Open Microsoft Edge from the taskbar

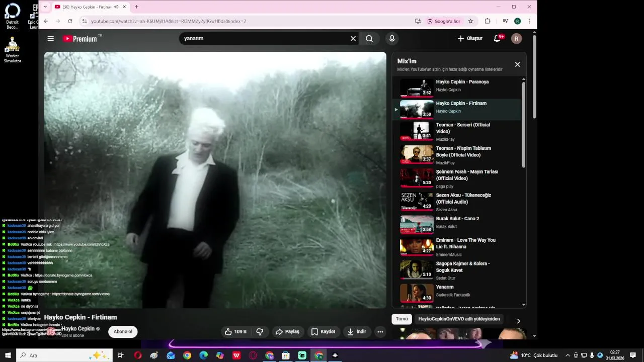click(203, 355)
